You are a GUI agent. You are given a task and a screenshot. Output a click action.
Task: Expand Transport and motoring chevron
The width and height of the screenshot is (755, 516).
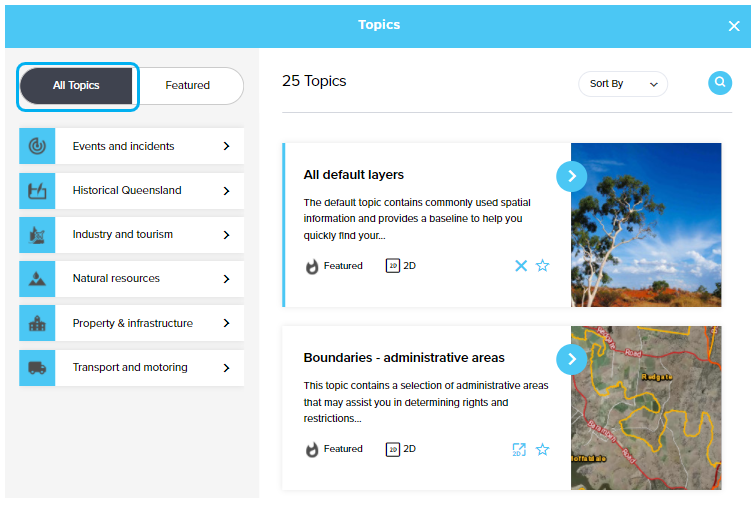pyautogui.click(x=226, y=368)
